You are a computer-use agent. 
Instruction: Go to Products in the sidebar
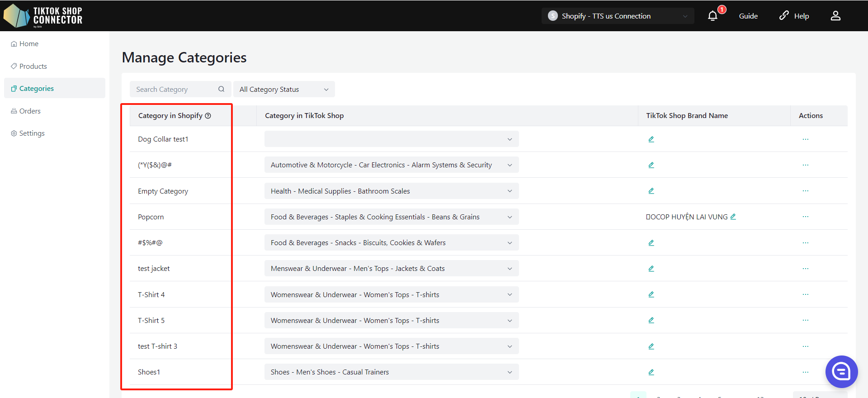[x=33, y=66]
